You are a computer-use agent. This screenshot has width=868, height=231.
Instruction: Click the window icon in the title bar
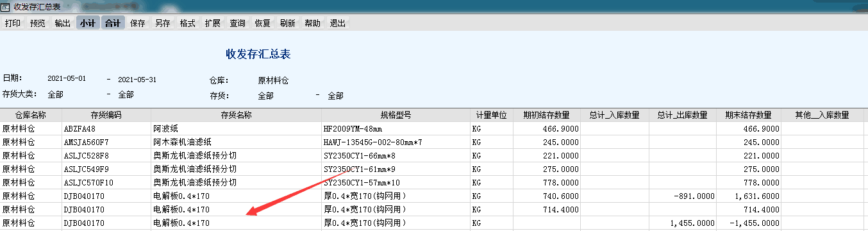(x=6, y=6)
